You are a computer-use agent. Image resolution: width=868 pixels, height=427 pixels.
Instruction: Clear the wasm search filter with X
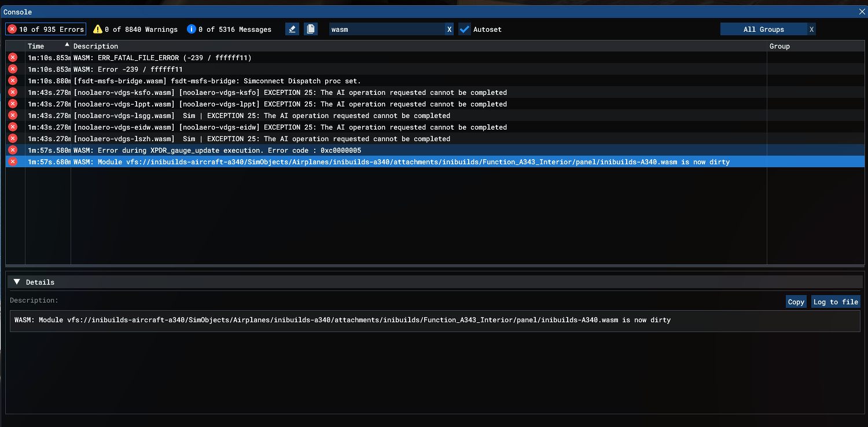pos(449,29)
